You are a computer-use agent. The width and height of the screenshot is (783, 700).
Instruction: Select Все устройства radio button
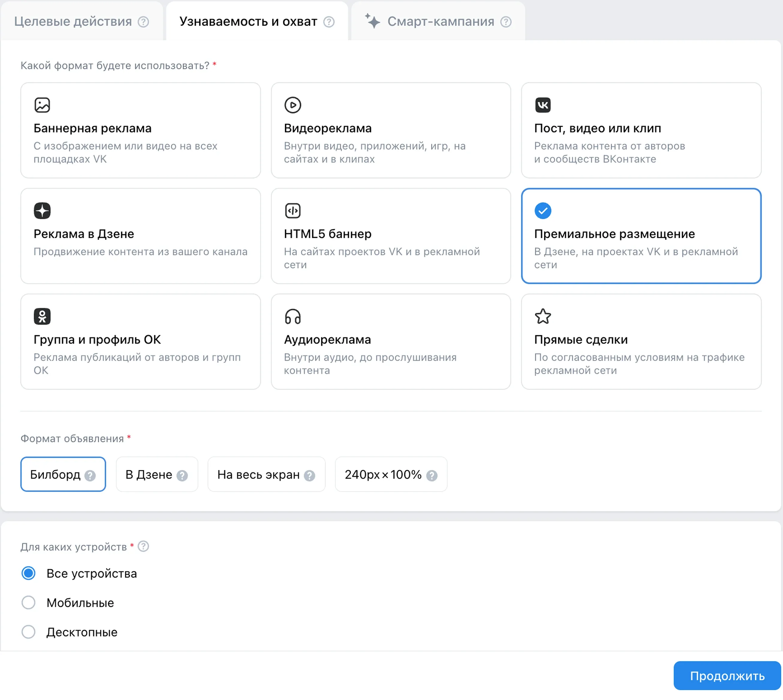point(29,573)
